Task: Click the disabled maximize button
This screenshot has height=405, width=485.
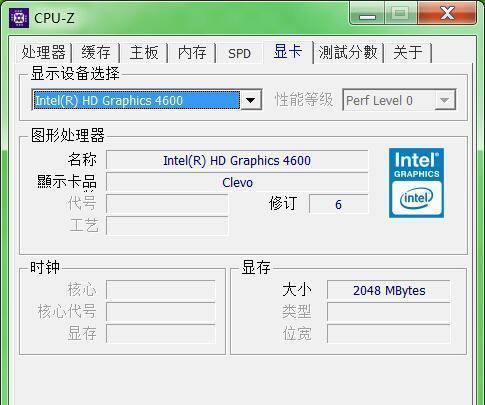Action: pyautogui.click(x=401, y=13)
